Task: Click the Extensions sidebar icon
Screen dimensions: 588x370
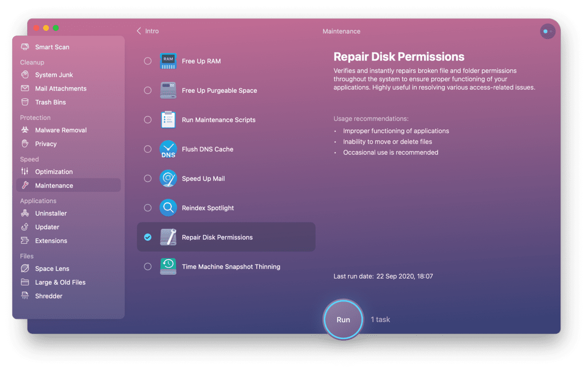Action: click(x=25, y=240)
